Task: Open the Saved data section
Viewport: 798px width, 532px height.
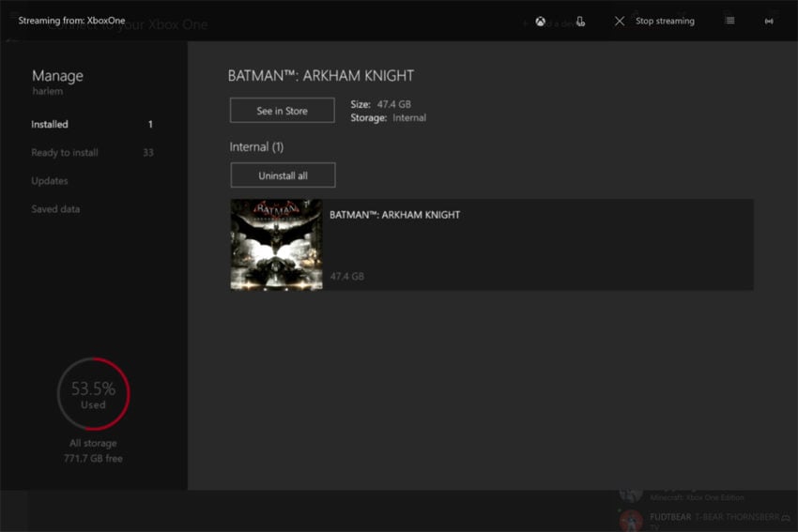Action: 55,209
